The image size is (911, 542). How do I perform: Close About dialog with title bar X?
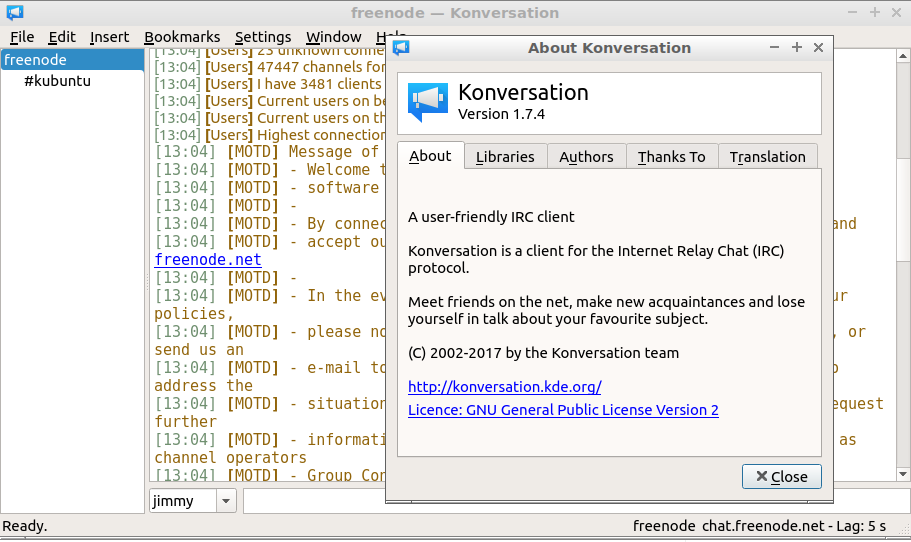(x=818, y=48)
